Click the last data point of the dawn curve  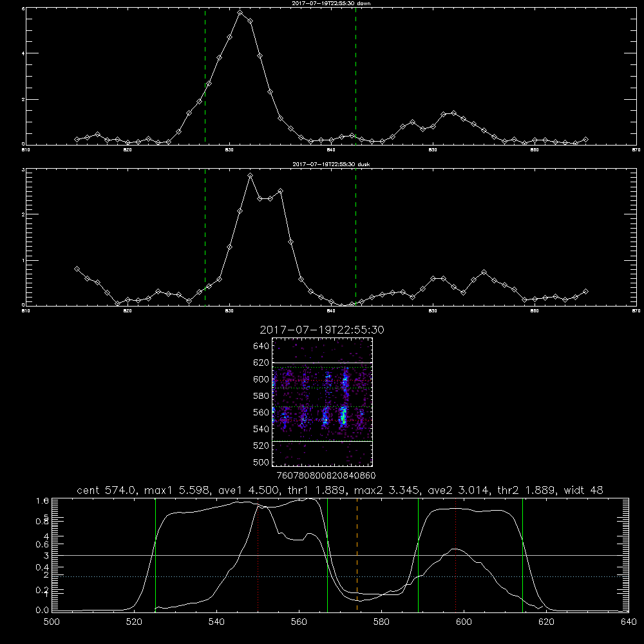coord(585,140)
